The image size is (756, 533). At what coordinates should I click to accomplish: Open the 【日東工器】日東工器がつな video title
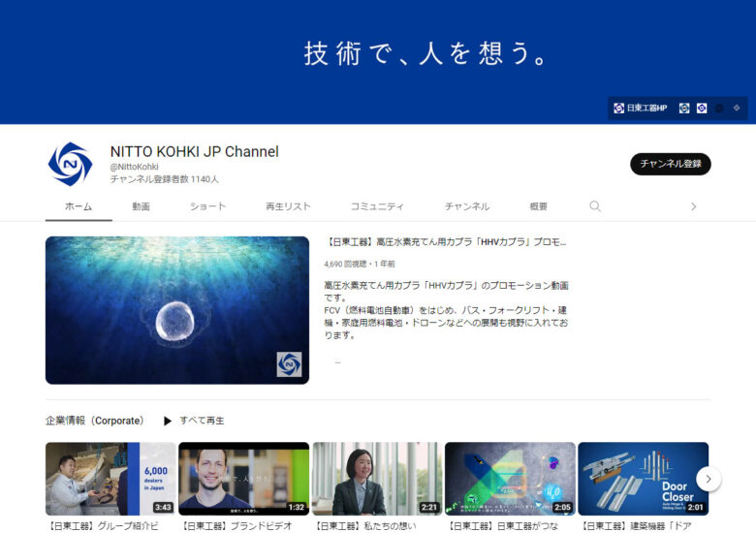502,526
